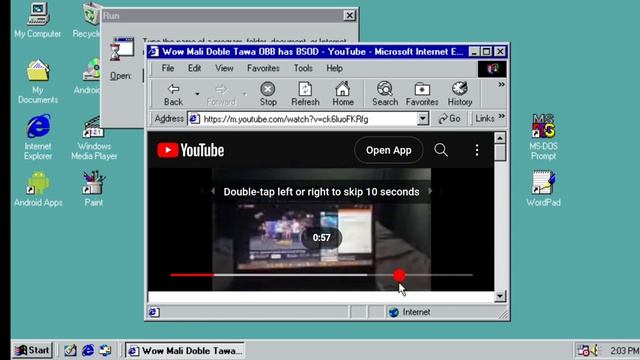Click the Open App button
640x360 pixels.
[x=389, y=150]
